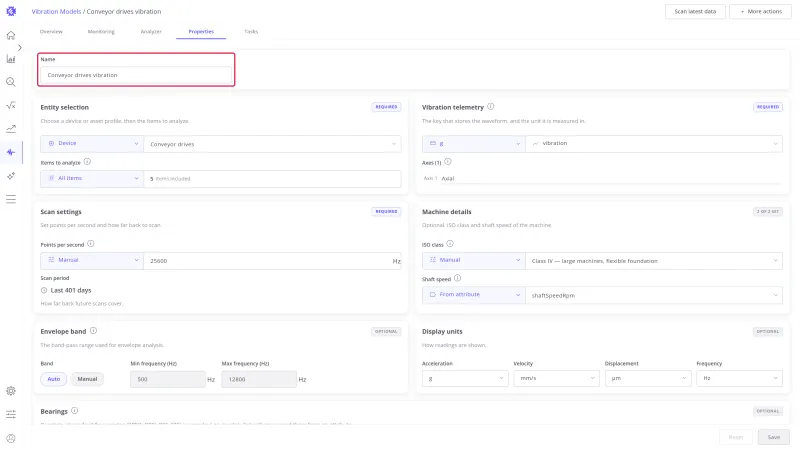Click the 5 items included field

tap(272, 179)
